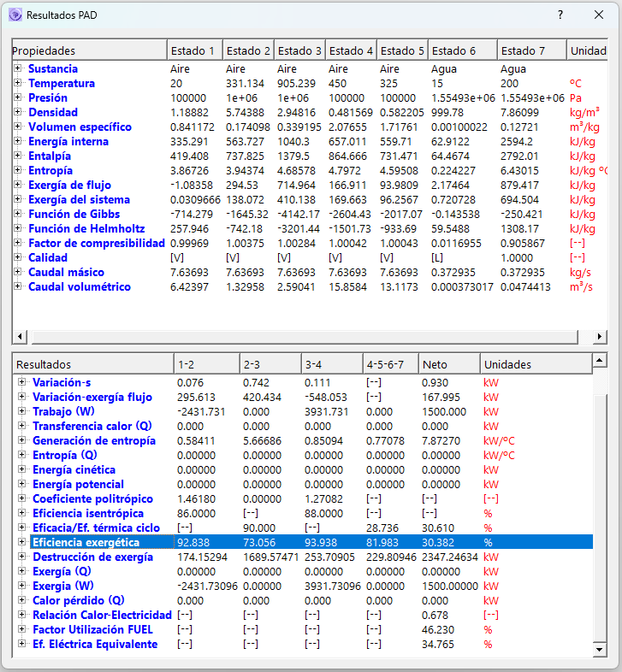
Task: Click the help question mark button
Action: coord(560,15)
